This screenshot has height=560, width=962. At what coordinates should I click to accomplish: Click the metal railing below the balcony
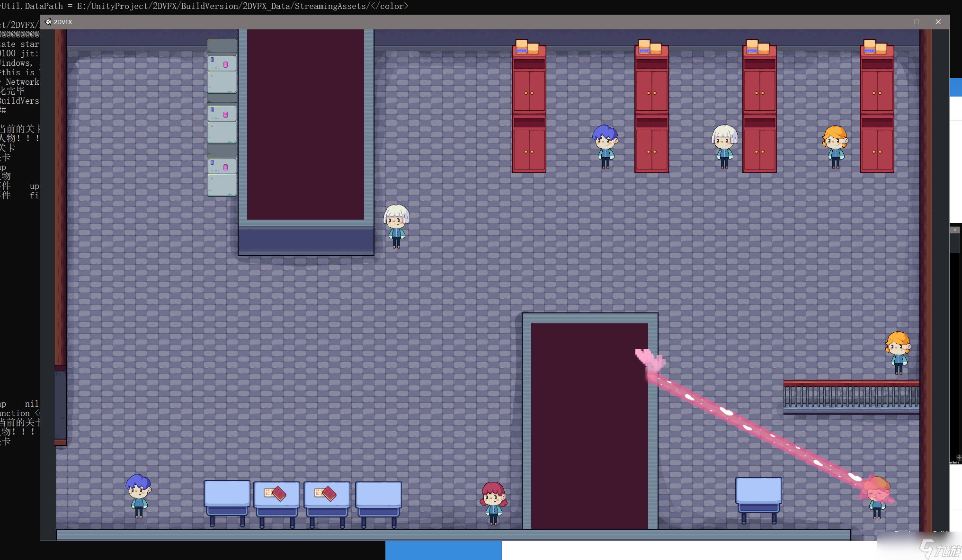(851, 397)
